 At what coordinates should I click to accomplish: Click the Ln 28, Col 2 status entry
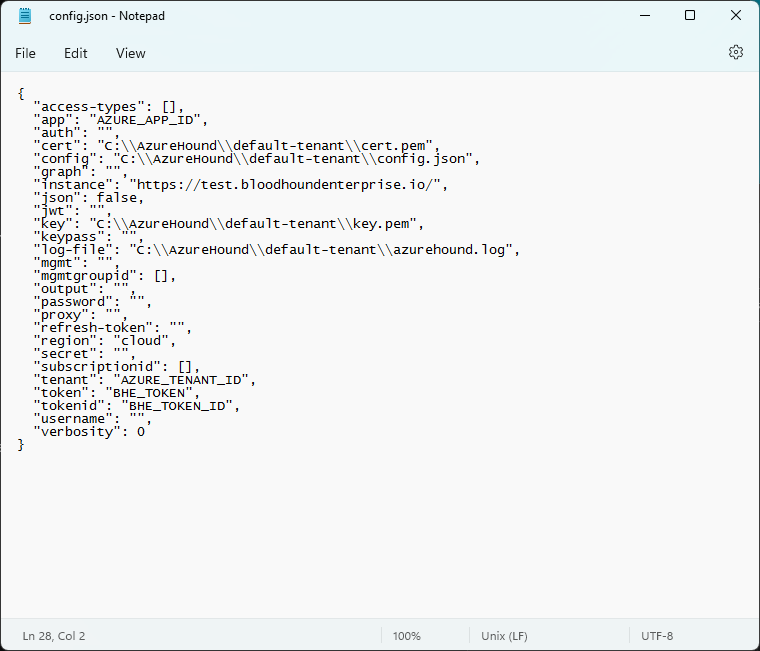54,635
